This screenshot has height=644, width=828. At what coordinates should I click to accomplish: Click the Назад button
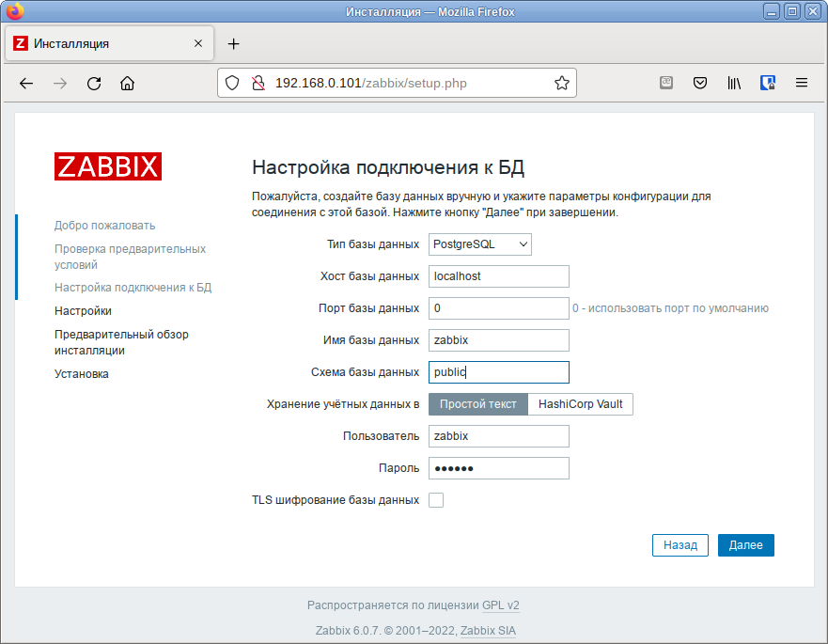coord(680,545)
